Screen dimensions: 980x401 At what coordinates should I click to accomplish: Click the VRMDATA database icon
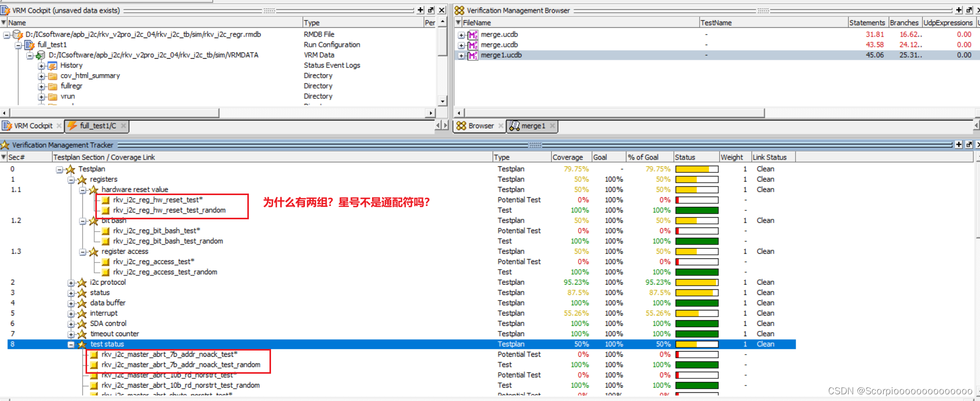coord(41,55)
